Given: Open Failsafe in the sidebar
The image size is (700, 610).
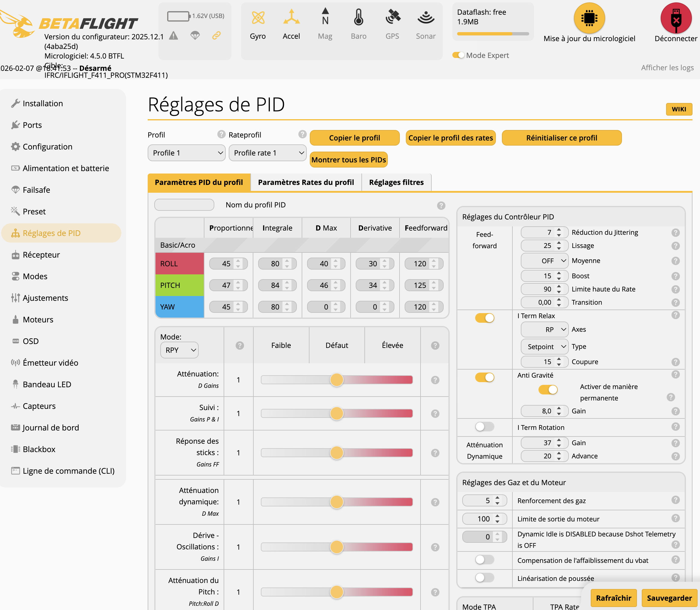Looking at the screenshot, I should pos(36,190).
